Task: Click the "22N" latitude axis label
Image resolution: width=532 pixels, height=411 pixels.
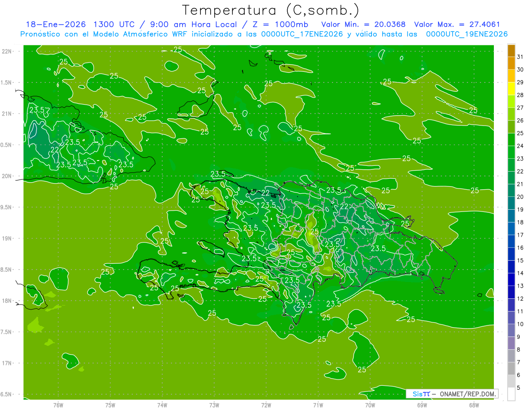Action: point(8,51)
